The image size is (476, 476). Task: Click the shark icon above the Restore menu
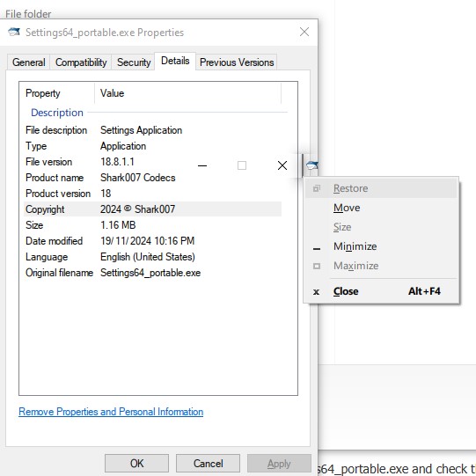click(311, 165)
